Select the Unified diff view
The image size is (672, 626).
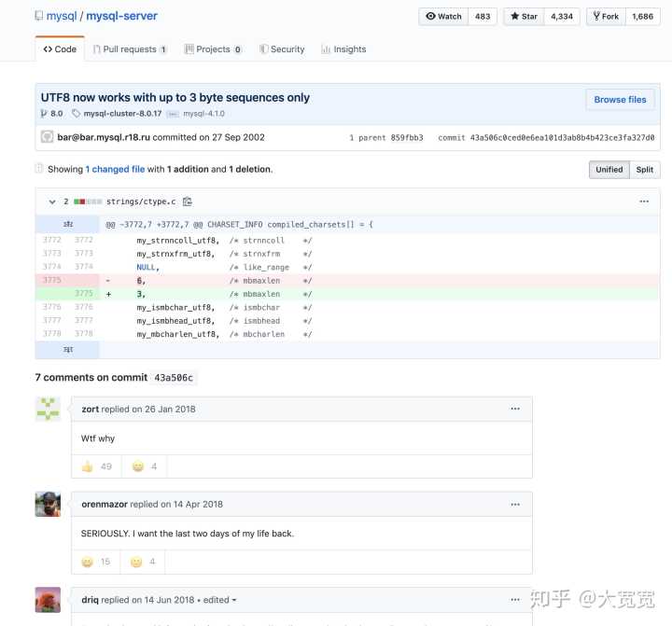[609, 170]
